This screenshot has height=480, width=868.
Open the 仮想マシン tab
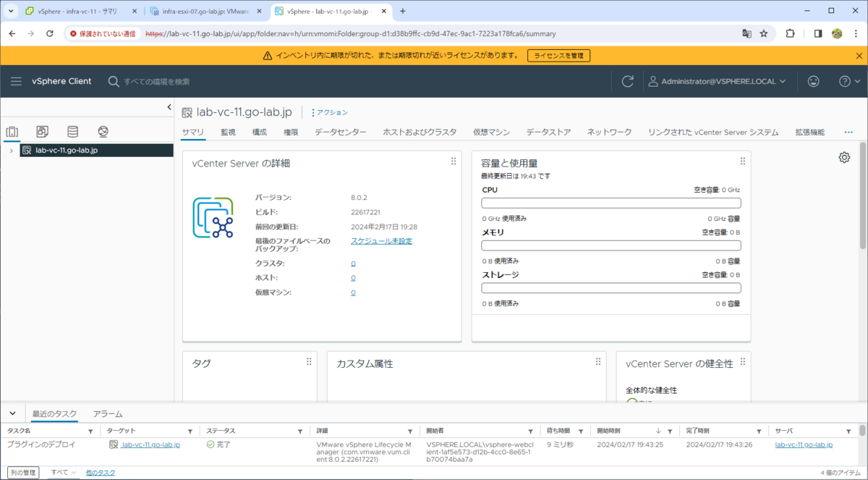click(x=492, y=132)
